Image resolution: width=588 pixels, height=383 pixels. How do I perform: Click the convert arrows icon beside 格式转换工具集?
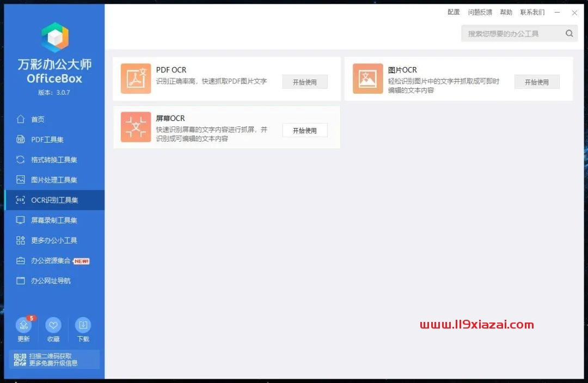click(21, 160)
